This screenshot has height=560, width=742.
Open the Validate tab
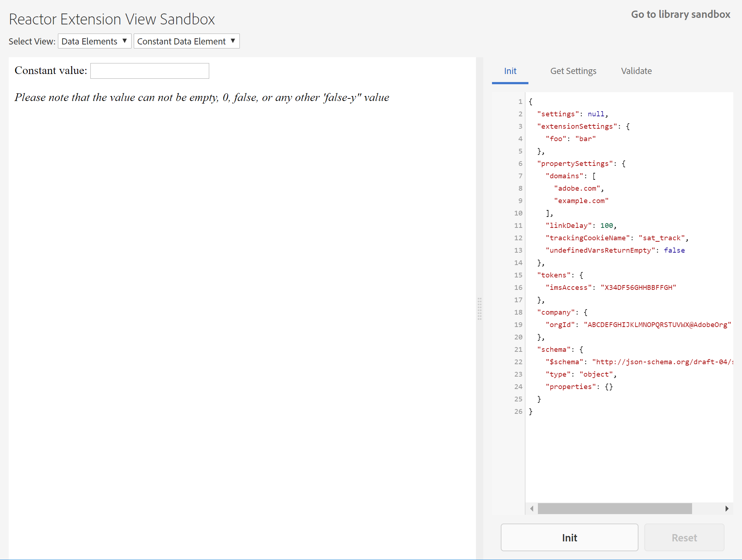click(x=636, y=71)
